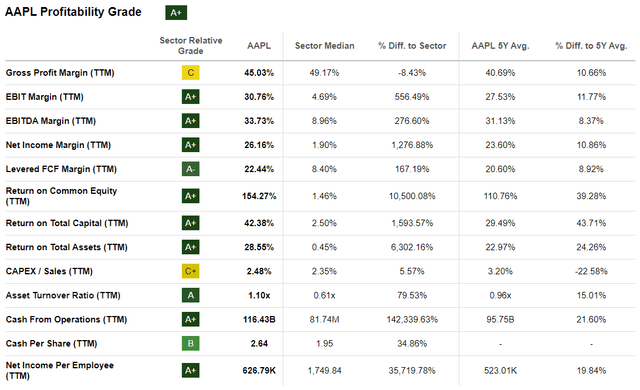Click the AAPL 5Y Avg. column header
The height and width of the screenshot is (390, 640).
pos(500,46)
